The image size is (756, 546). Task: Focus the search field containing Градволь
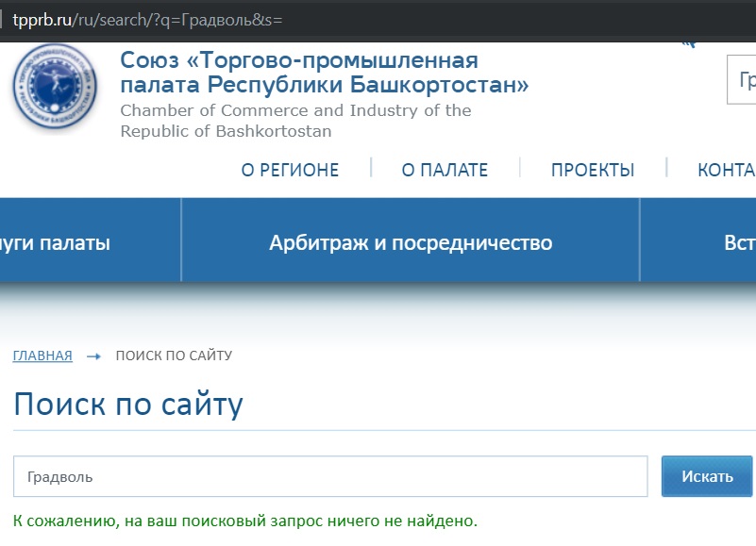coord(330,476)
